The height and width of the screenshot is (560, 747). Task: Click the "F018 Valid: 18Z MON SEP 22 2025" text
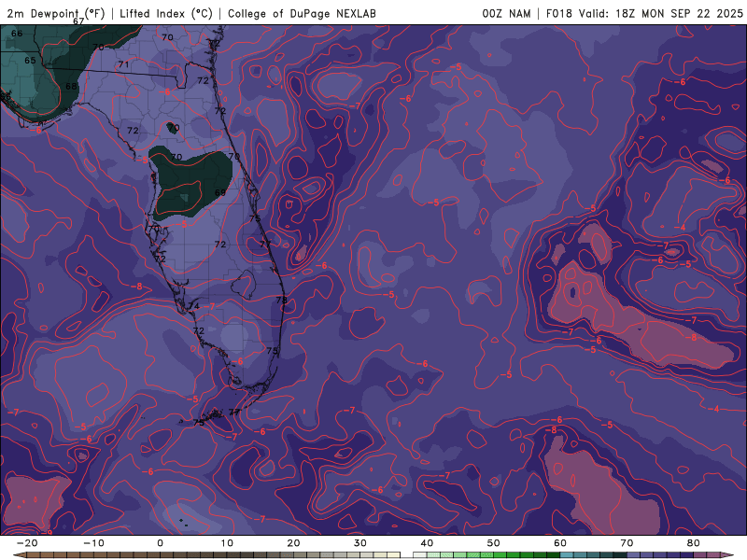pyautogui.click(x=644, y=13)
